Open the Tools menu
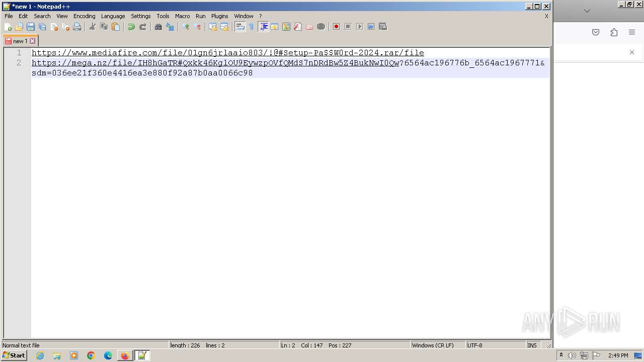 tap(163, 16)
